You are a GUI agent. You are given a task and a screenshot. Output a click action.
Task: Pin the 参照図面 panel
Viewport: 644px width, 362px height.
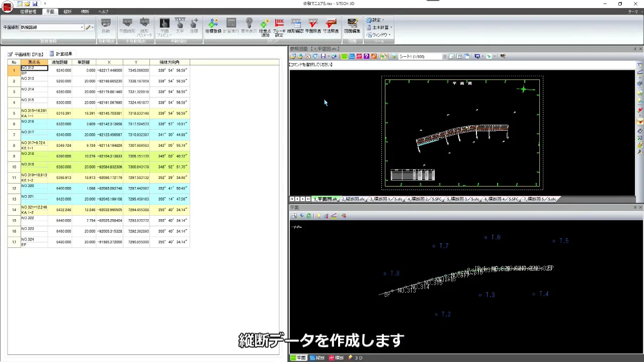tap(635, 49)
